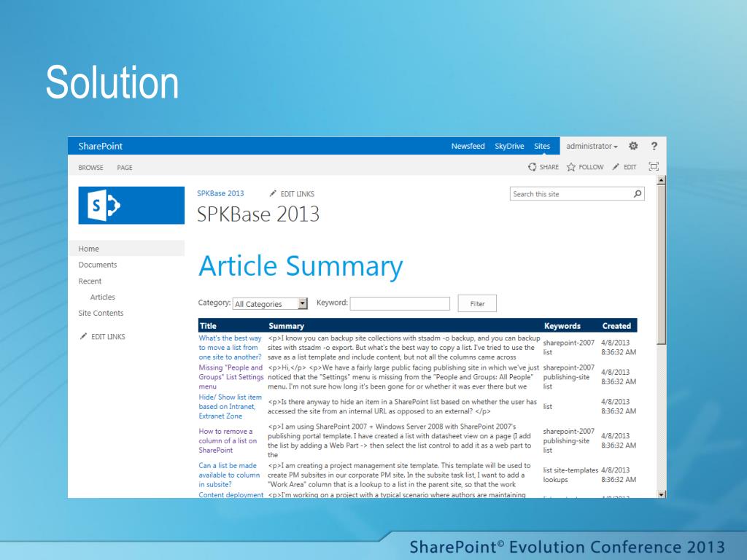
Task: Open Newsfeed in the top bar
Action: coord(468,146)
